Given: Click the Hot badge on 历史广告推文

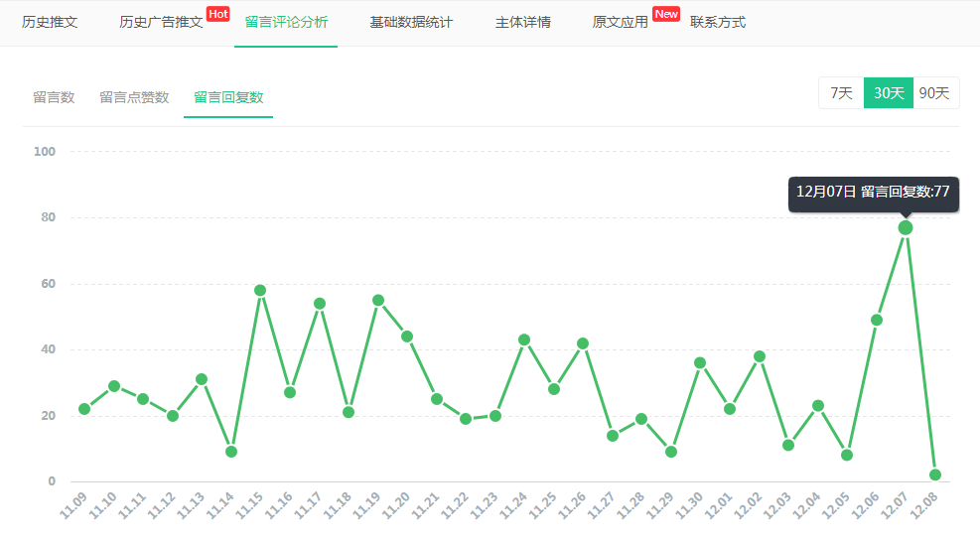Looking at the screenshot, I should (x=218, y=14).
